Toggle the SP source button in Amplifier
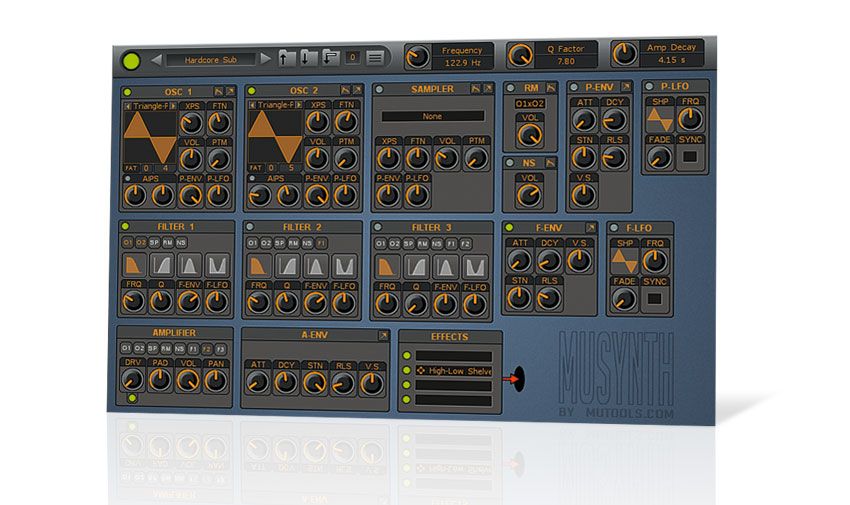This screenshot has height=505, width=850. [153, 348]
